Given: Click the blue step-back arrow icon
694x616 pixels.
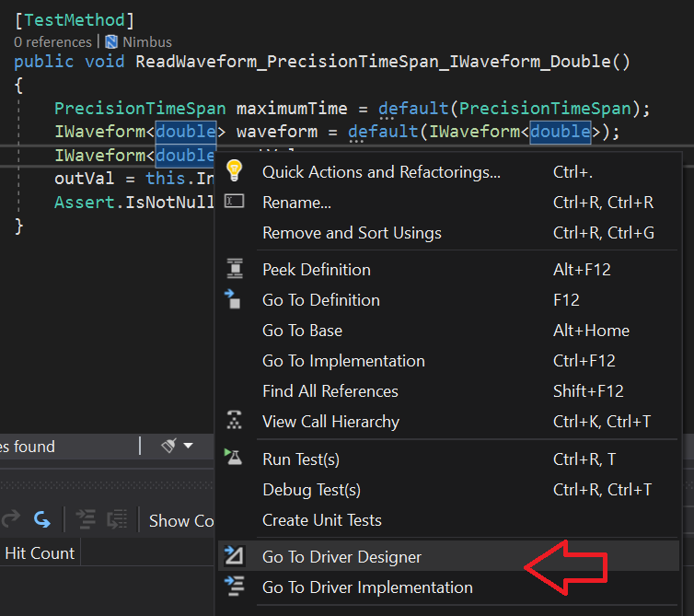Looking at the screenshot, I should [x=42, y=519].
